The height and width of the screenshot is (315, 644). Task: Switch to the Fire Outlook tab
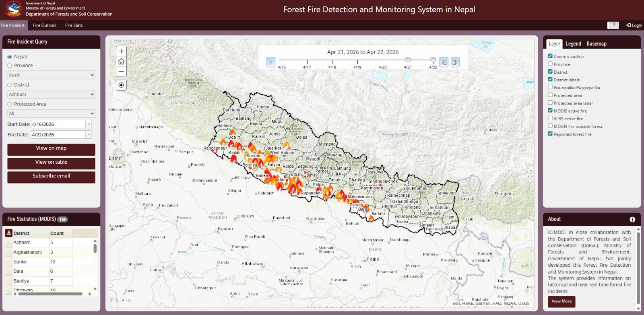[45, 25]
